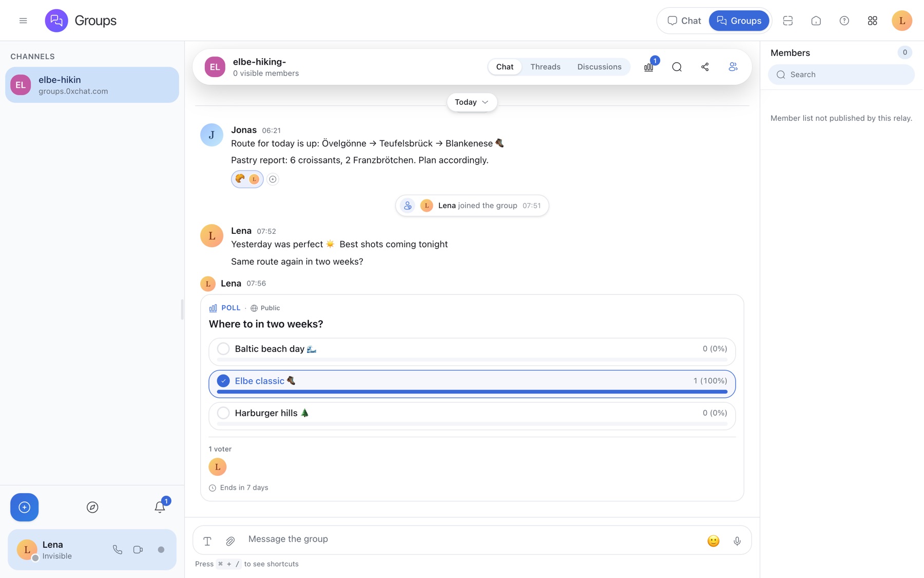Open the emoji picker
The height and width of the screenshot is (578, 924).
point(713,541)
